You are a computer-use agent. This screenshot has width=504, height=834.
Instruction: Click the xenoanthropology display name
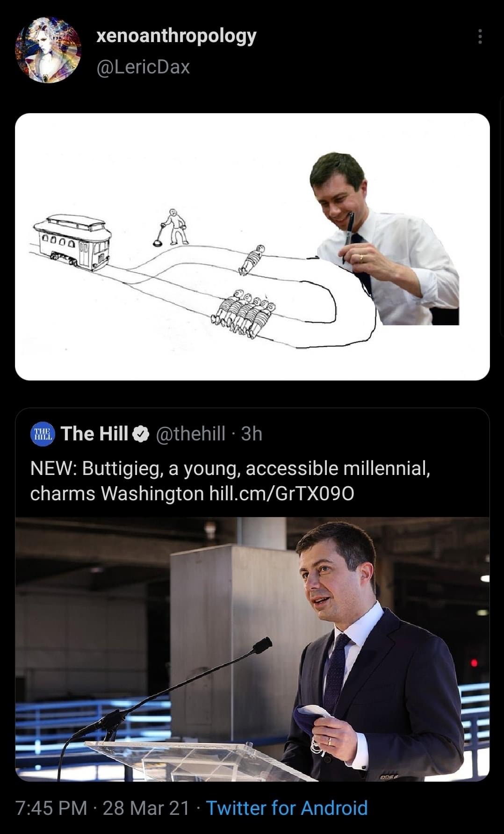[176, 36]
